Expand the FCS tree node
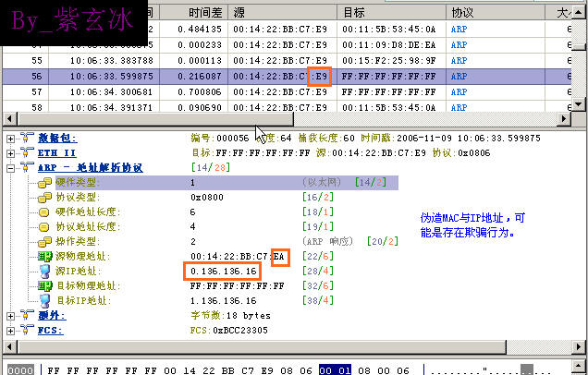 tap(10, 331)
